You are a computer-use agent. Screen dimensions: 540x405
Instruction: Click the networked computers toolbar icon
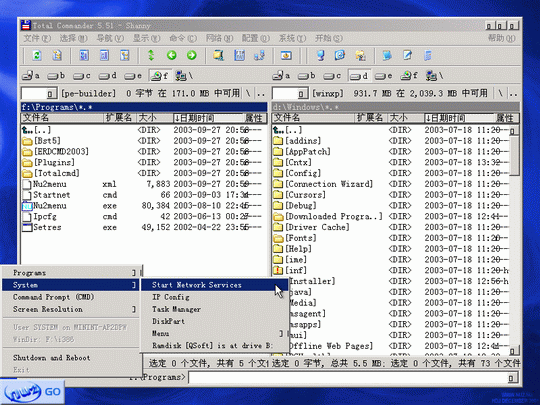259,55
